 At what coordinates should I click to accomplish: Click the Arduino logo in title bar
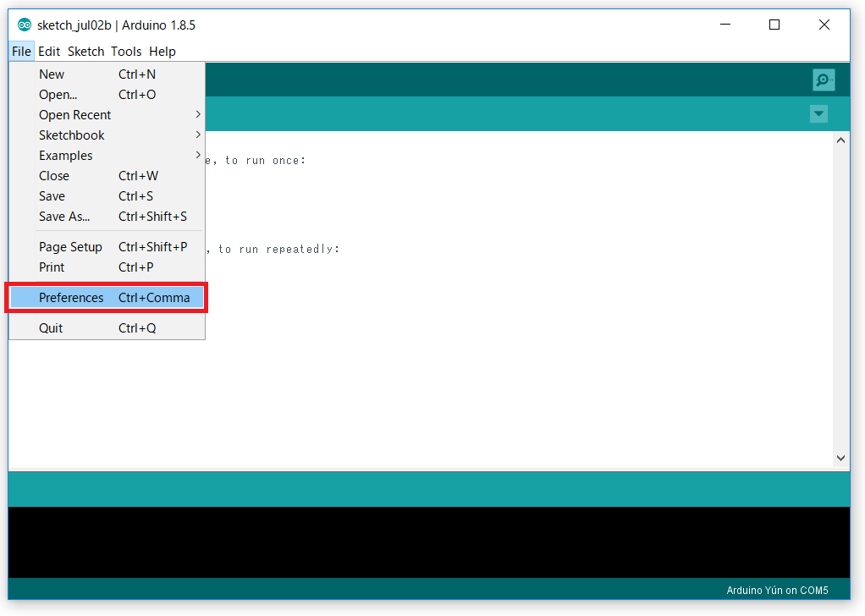pyautogui.click(x=25, y=25)
